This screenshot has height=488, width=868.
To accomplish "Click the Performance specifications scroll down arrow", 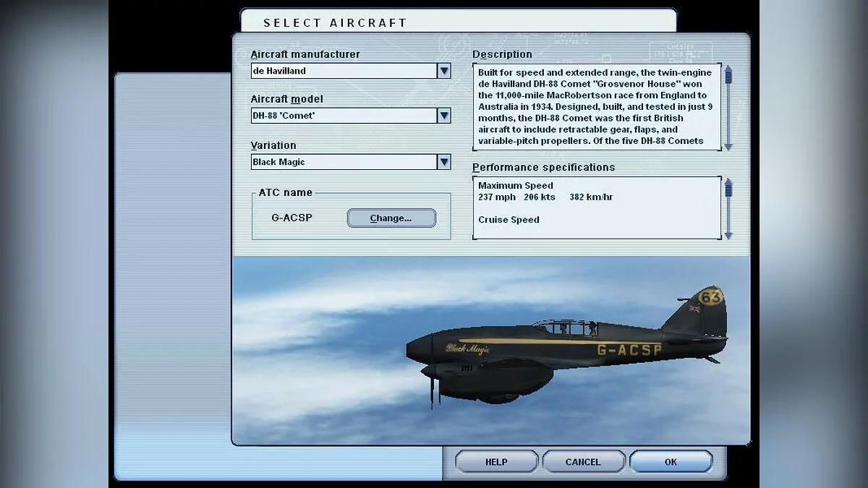I will (x=728, y=236).
